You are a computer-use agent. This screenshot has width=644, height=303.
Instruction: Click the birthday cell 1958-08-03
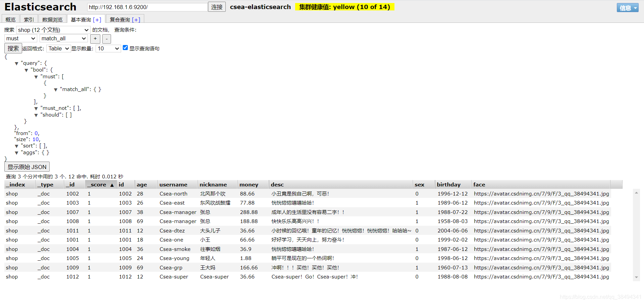tap(452, 221)
